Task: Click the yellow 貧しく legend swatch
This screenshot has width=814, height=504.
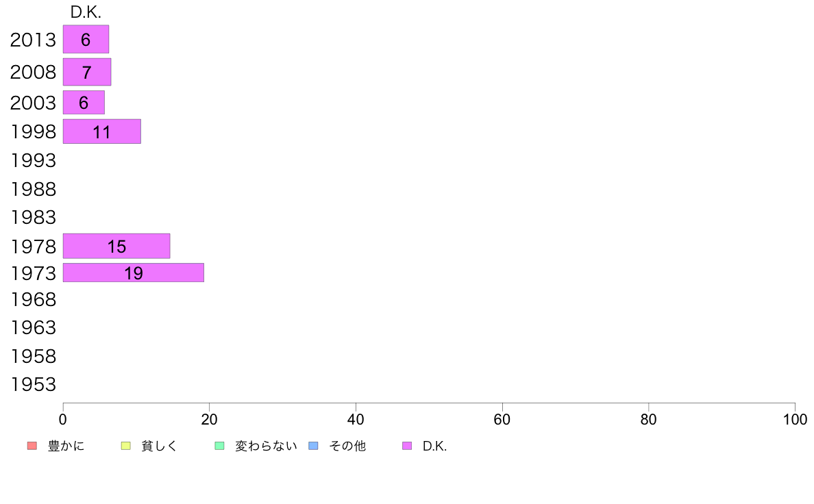Action: [x=125, y=446]
